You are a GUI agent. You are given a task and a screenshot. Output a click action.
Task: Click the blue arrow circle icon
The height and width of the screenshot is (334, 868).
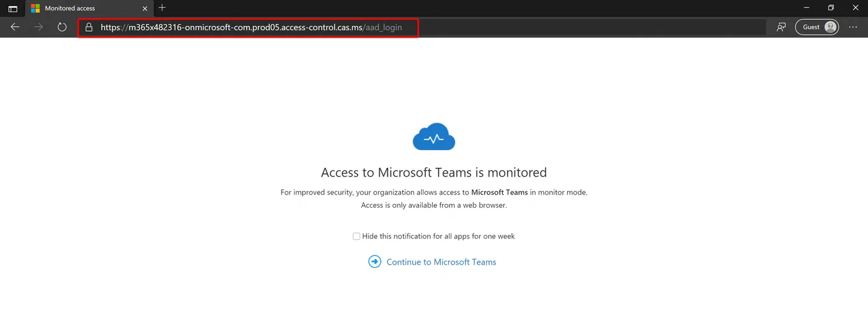tap(374, 261)
